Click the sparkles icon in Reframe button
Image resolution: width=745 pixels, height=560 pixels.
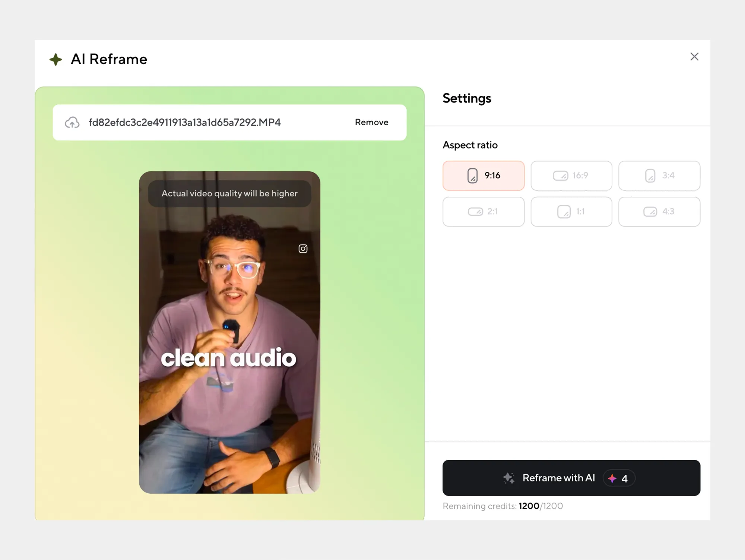click(x=509, y=478)
